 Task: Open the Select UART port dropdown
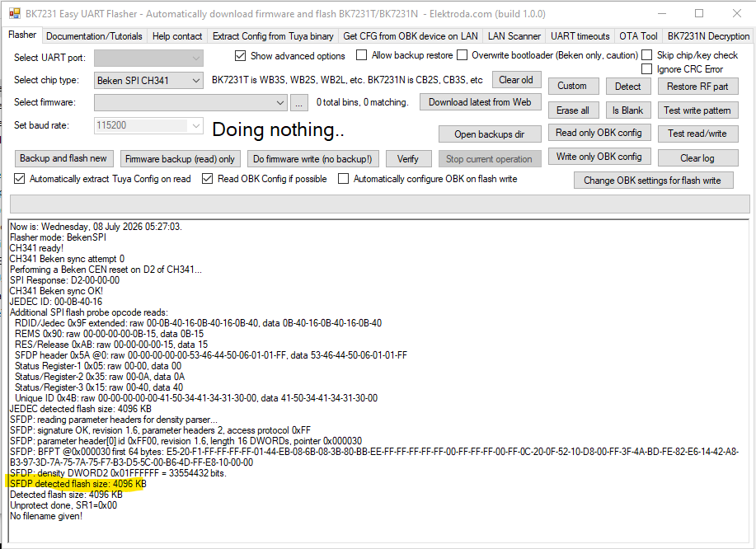tap(148, 58)
